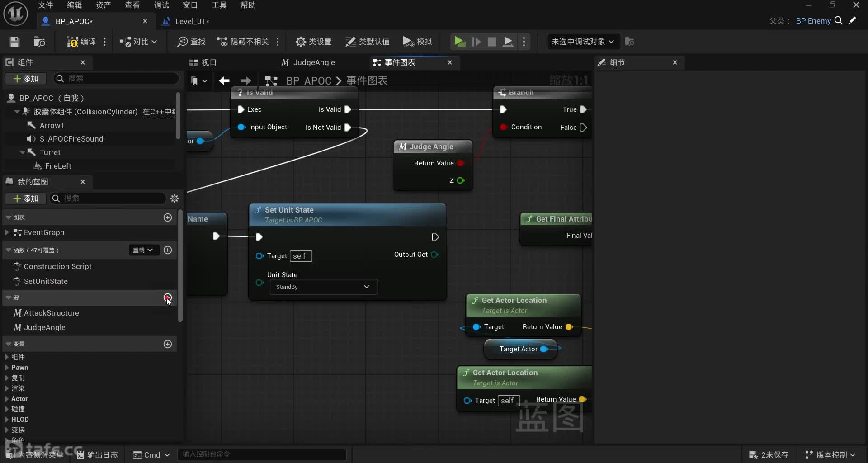
Task: Open the 未选中调试对象 debug object dropdown
Action: (x=582, y=42)
